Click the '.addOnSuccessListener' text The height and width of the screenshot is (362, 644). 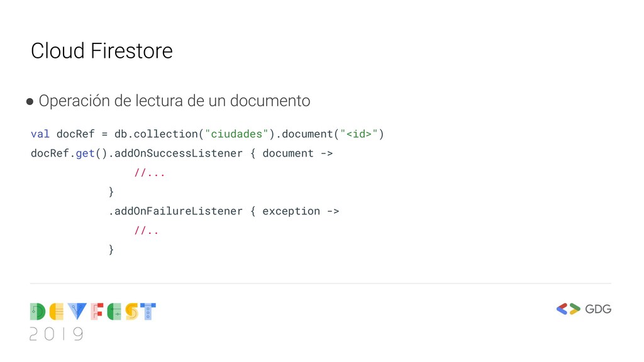point(175,153)
